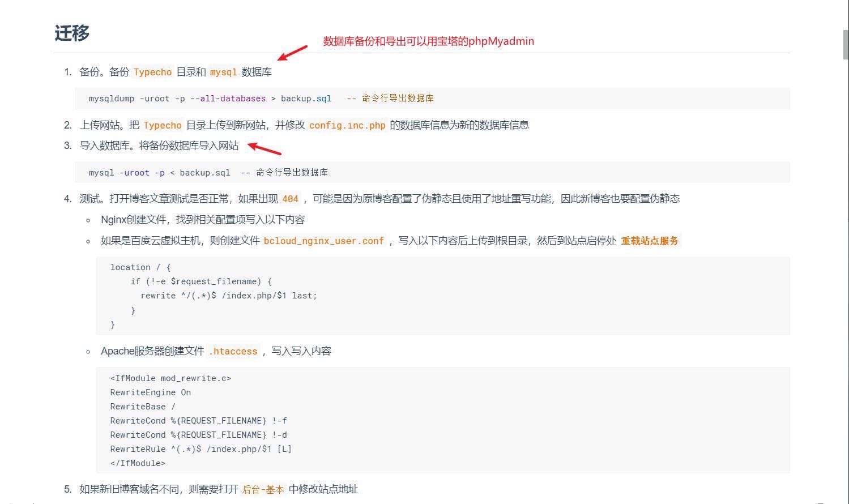Click the config.inc.php inline code span
The image size is (849, 504).
[x=347, y=125]
